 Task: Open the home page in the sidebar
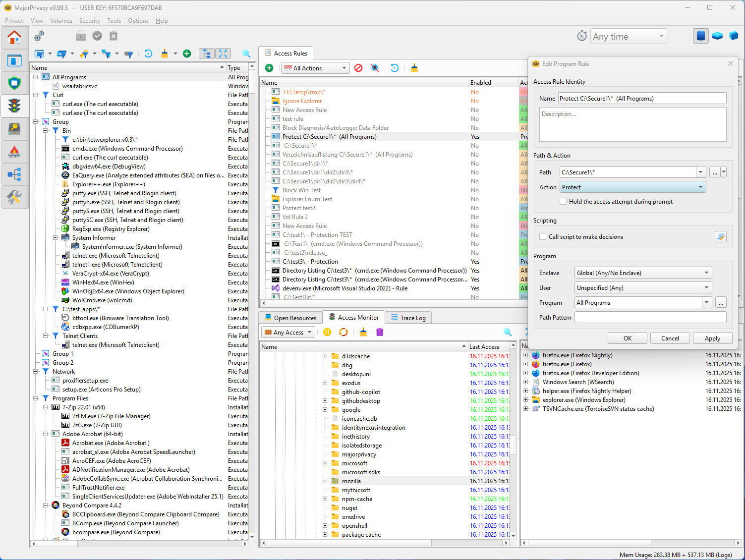(14, 38)
